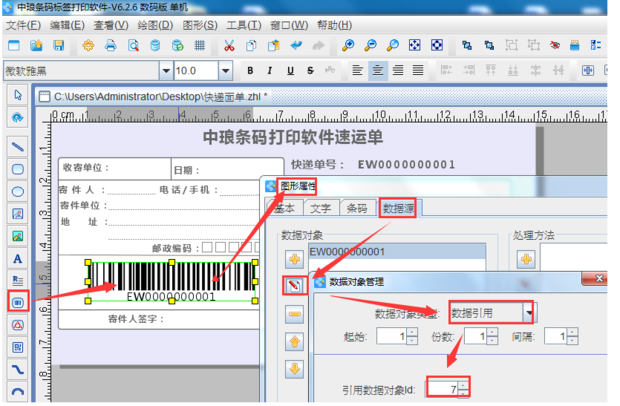Select the text tool (A) in sidebar
The image size is (620, 406).
click(x=17, y=258)
